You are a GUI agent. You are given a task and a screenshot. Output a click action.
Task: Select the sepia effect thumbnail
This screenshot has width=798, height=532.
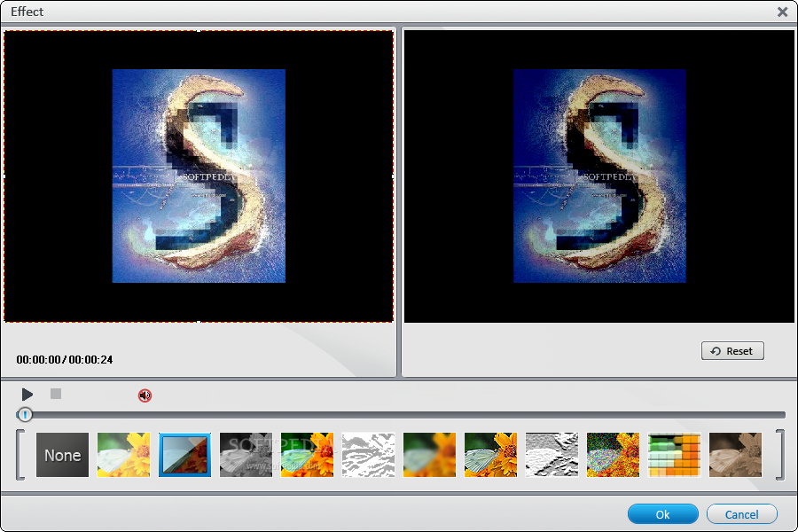735,455
